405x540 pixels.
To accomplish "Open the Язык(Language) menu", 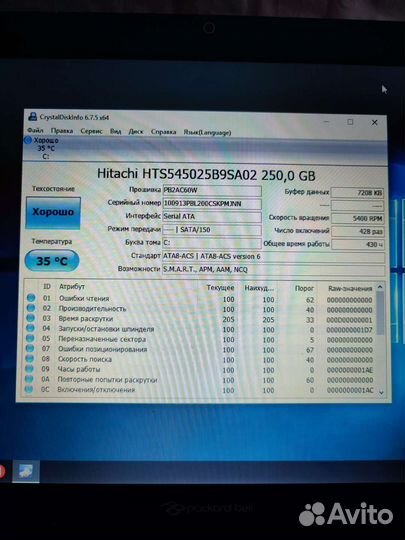I will click(207, 132).
